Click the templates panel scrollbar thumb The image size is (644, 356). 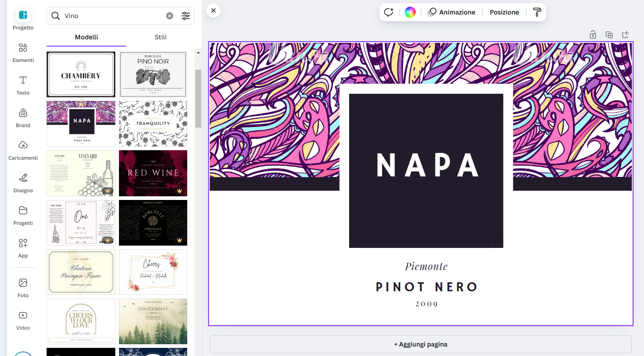[x=198, y=98]
